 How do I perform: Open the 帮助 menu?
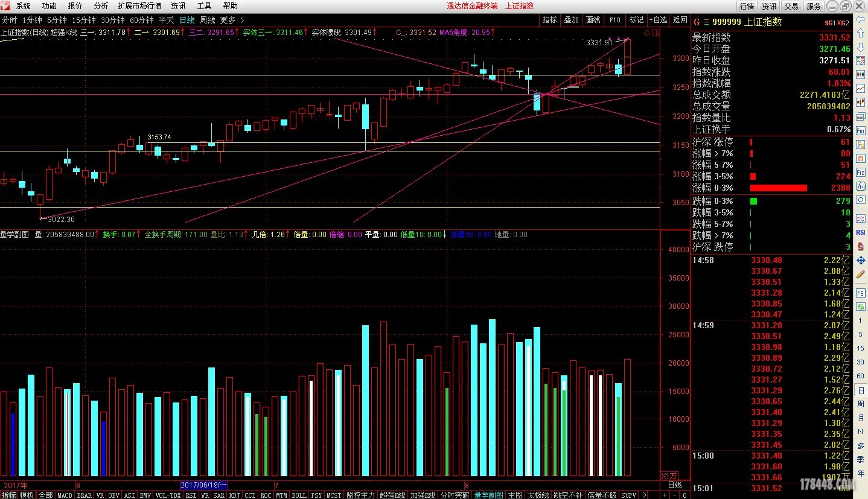pyautogui.click(x=230, y=5)
